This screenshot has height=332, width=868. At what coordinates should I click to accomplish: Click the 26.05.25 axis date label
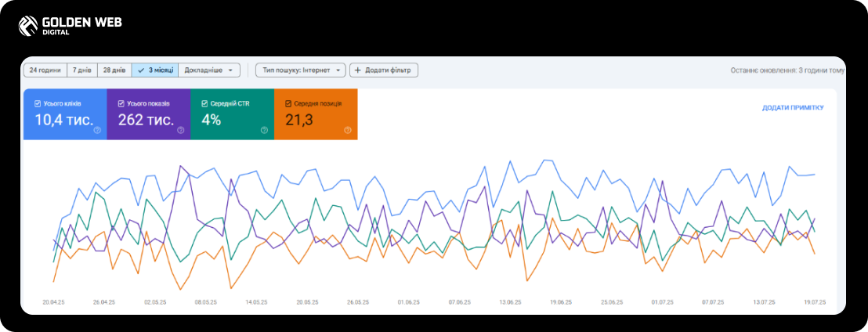click(358, 302)
